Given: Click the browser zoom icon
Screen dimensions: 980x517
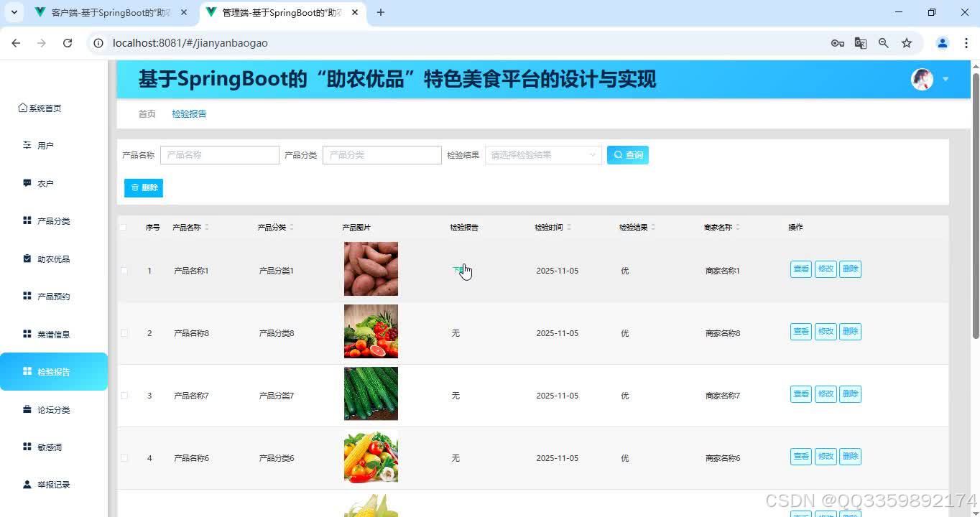Looking at the screenshot, I should [884, 43].
